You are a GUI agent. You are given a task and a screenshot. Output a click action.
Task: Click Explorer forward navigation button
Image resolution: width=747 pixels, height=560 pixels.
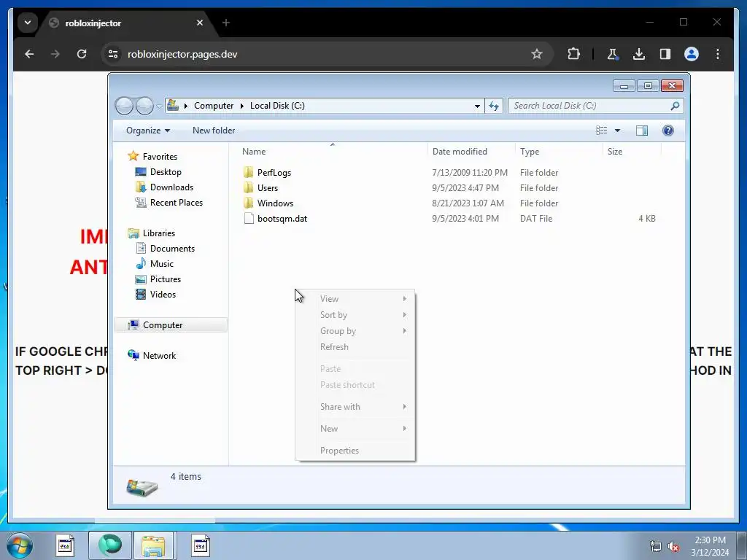click(144, 106)
